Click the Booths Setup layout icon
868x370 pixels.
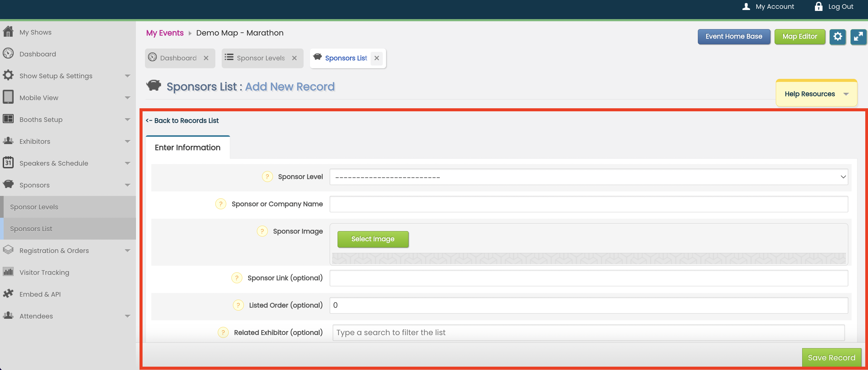(8, 119)
